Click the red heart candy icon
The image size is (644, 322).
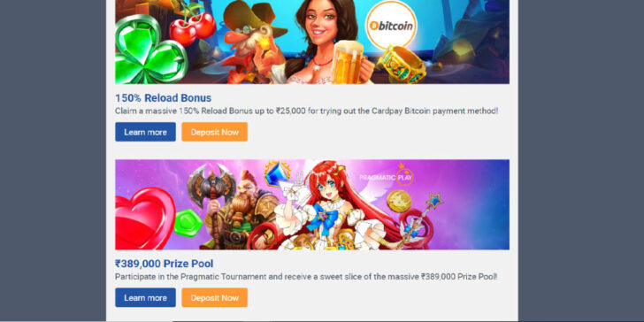[x=143, y=218]
